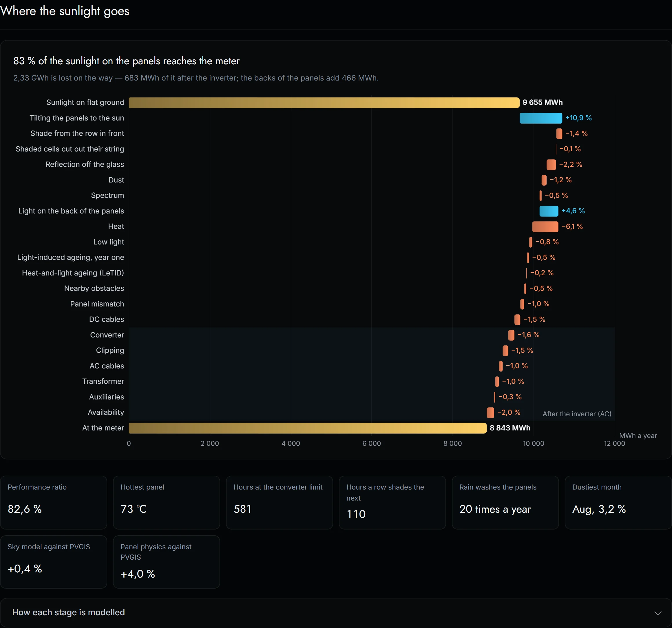The image size is (672, 628).
Task: Click the 'After the inverter (AC)' annotation
Action: click(x=577, y=414)
